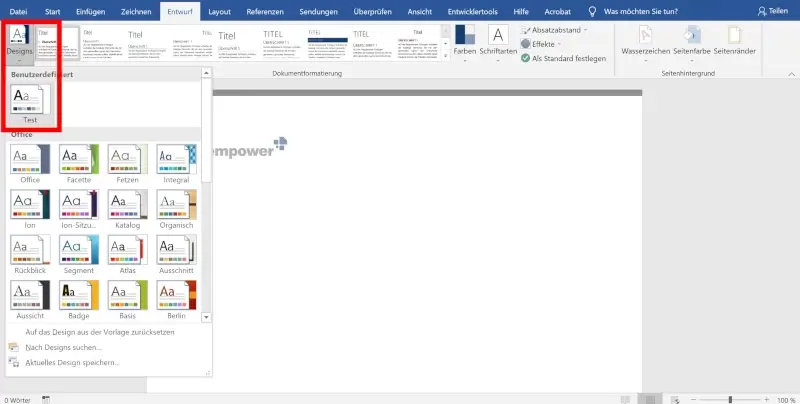Select the Katalog design theme
The height and width of the screenshot is (404, 800).
127,206
